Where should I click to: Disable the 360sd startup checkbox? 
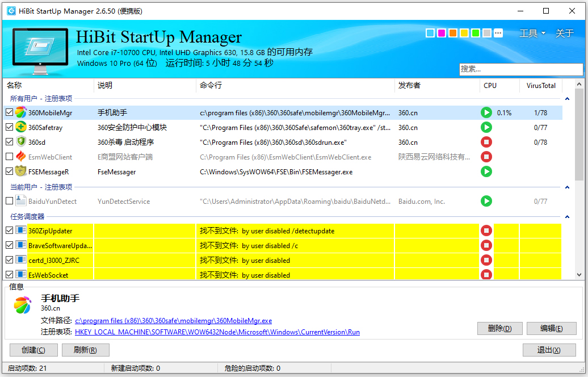[x=10, y=141]
